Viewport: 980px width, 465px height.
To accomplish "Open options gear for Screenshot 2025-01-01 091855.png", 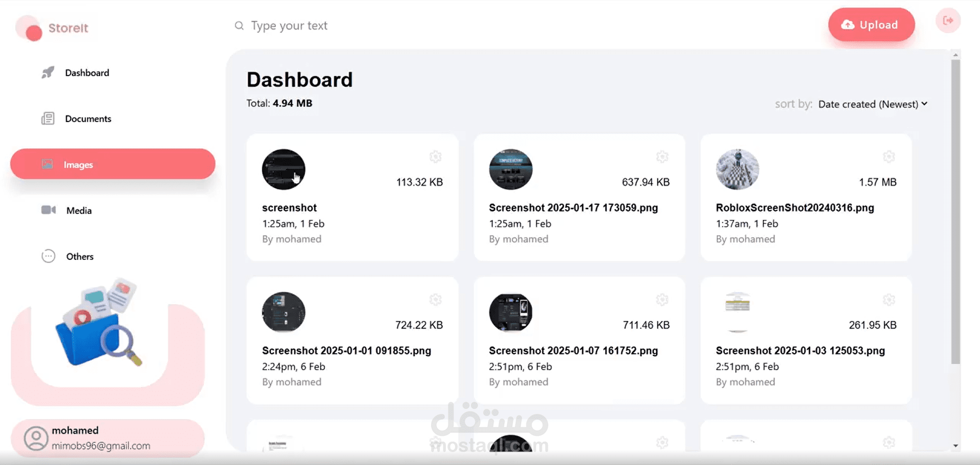I will click(x=435, y=300).
